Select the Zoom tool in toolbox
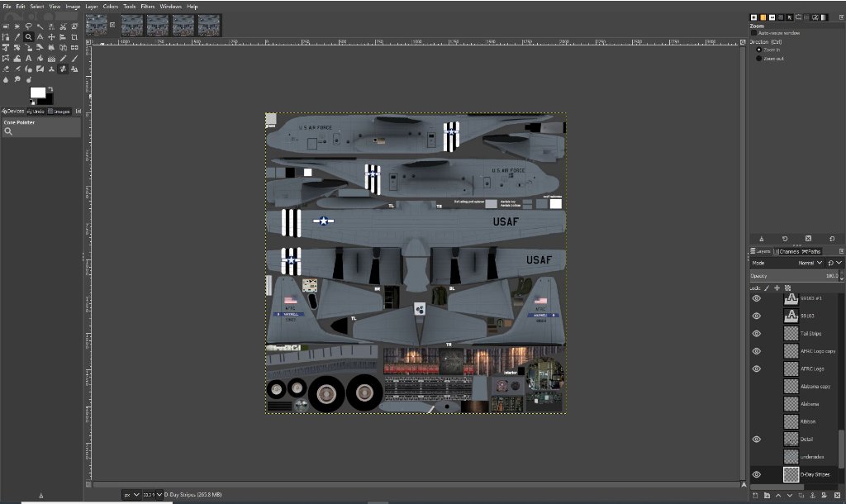Image resolution: width=846 pixels, height=504 pixels. click(28, 37)
